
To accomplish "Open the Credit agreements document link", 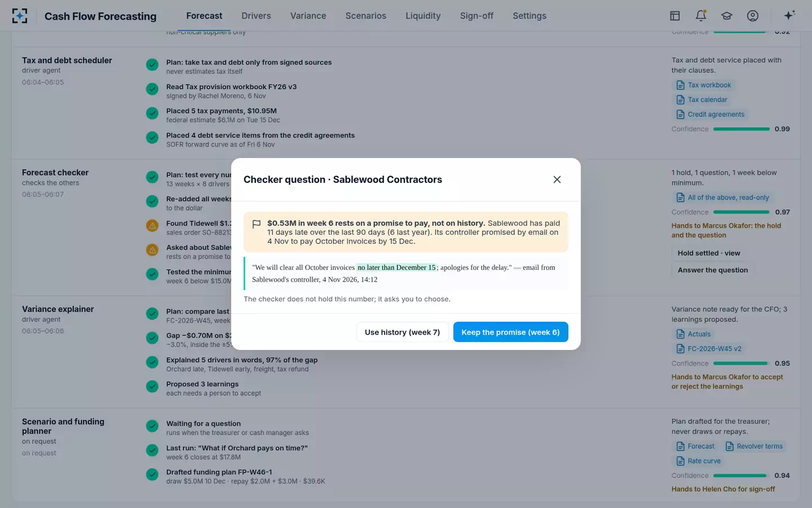I will (710, 115).
